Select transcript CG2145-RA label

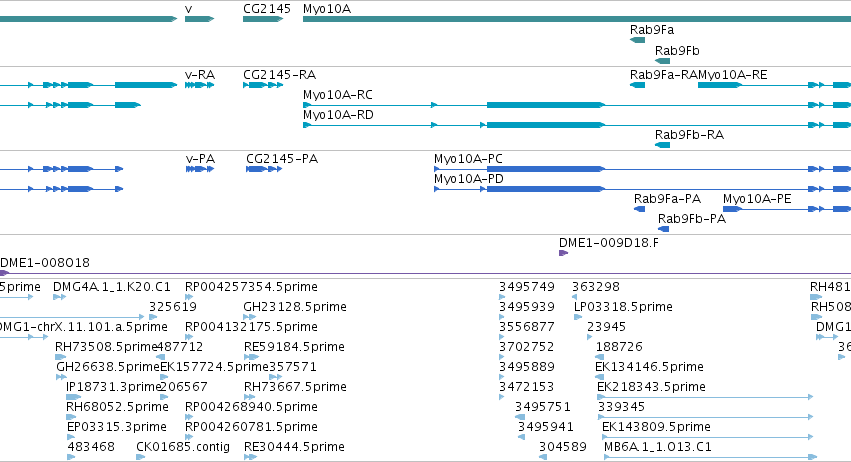[280, 75]
